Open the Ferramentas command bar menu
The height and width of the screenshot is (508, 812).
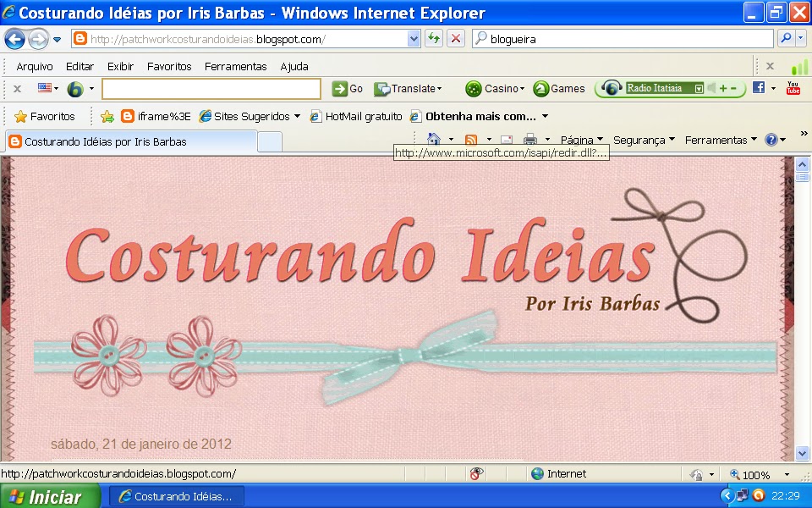click(721, 140)
